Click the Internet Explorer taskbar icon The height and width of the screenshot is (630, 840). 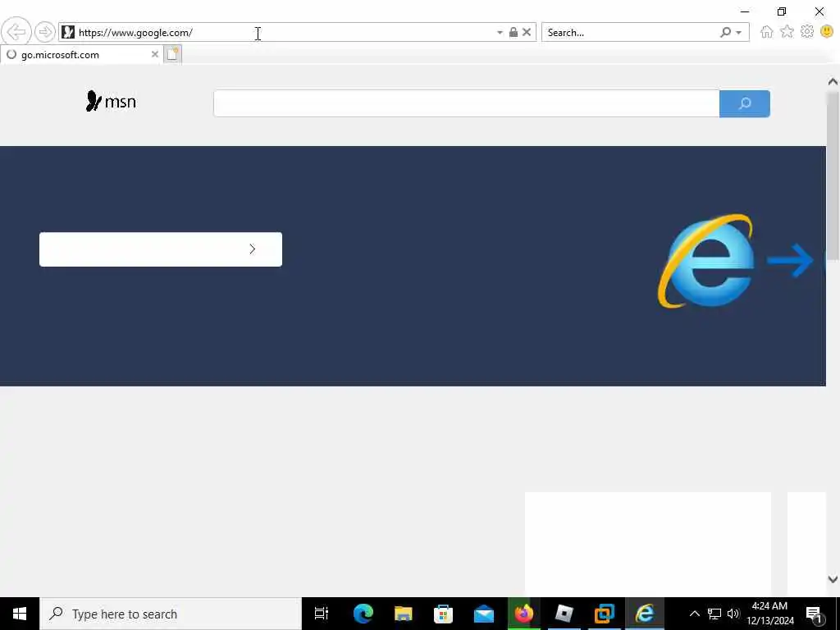pos(645,614)
